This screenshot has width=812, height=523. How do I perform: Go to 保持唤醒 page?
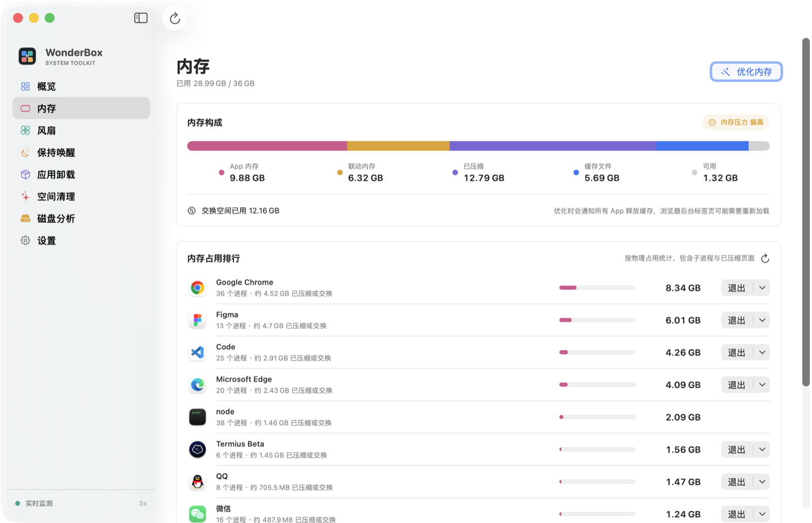[81, 152]
